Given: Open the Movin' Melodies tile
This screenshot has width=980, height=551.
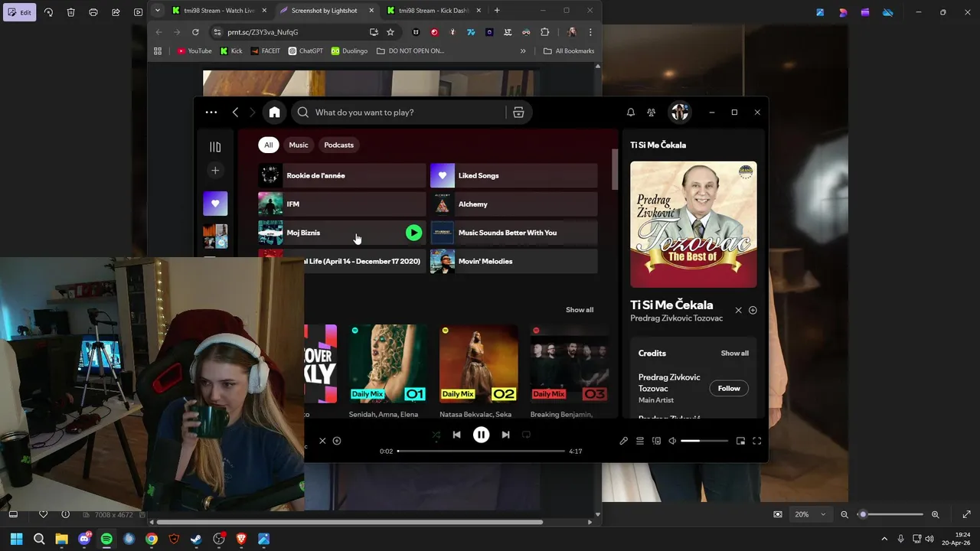Looking at the screenshot, I should point(514,261).
